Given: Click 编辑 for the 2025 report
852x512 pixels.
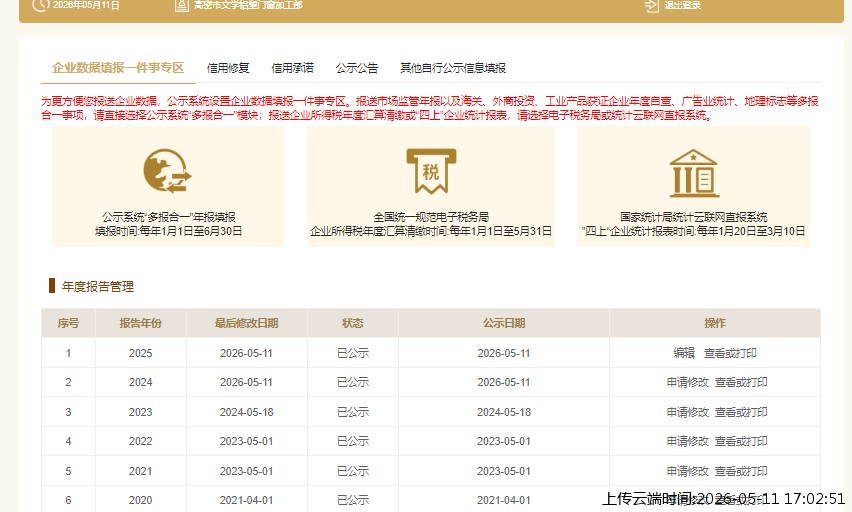Looking at the screenshot, I should (x=684, y=353).
